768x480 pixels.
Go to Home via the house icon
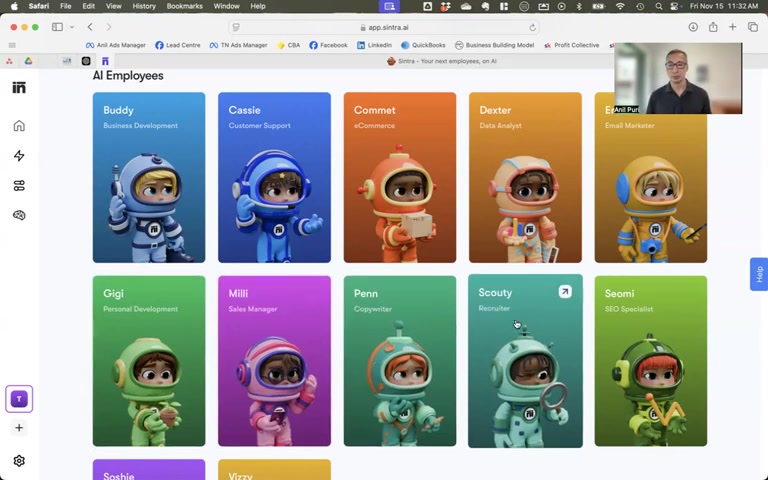pos(19,126)
